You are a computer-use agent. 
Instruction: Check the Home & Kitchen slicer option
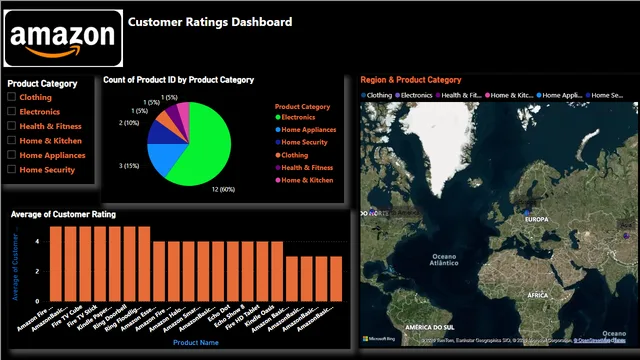pos(11,140)
